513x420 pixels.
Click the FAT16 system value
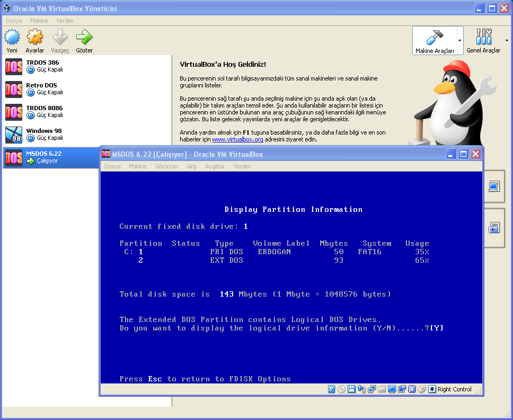point(369,252)
